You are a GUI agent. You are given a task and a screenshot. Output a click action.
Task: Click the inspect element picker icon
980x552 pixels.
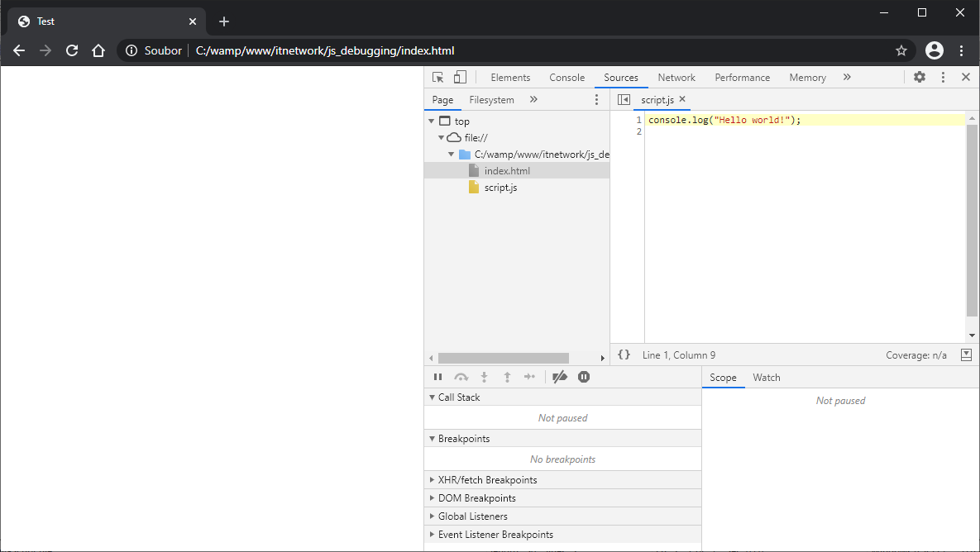[438, 78]
